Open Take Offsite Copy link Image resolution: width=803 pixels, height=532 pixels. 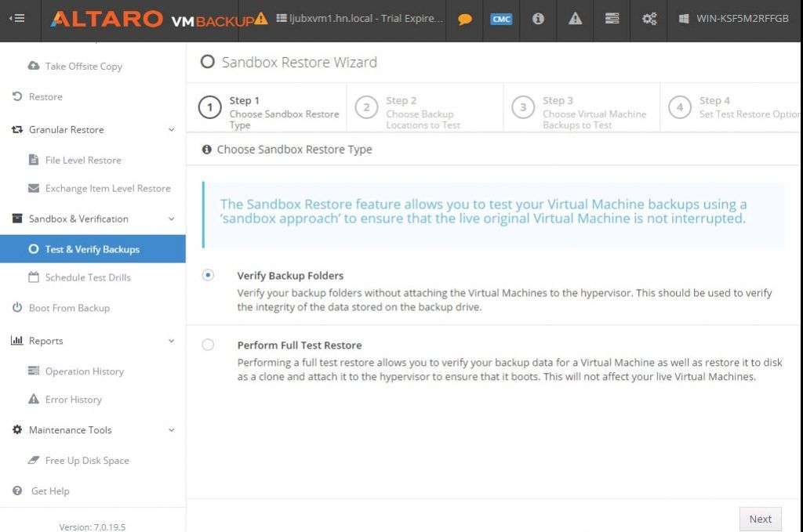point(83,66)
